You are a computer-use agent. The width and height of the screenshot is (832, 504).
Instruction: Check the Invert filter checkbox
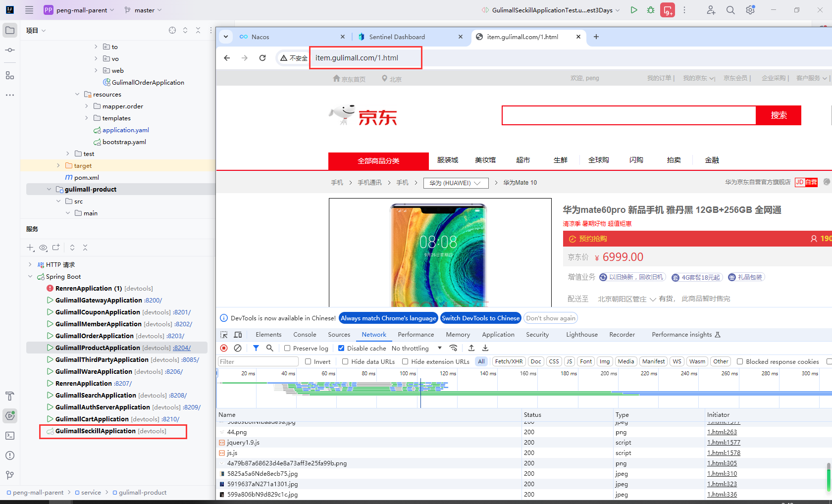point(308,361)
